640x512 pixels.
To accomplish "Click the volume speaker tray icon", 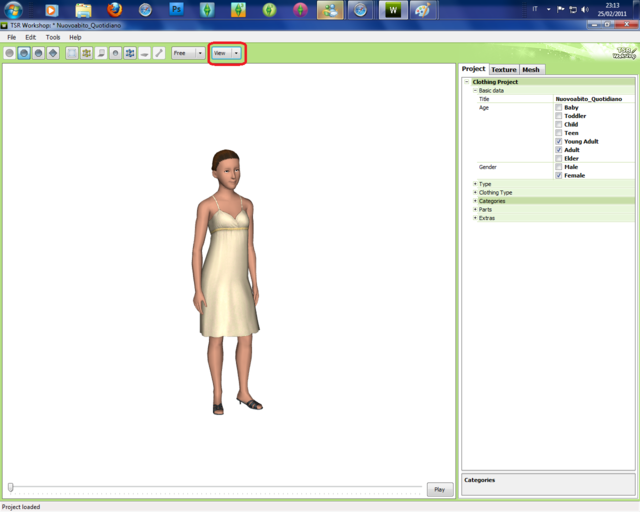I will [585, 9].
